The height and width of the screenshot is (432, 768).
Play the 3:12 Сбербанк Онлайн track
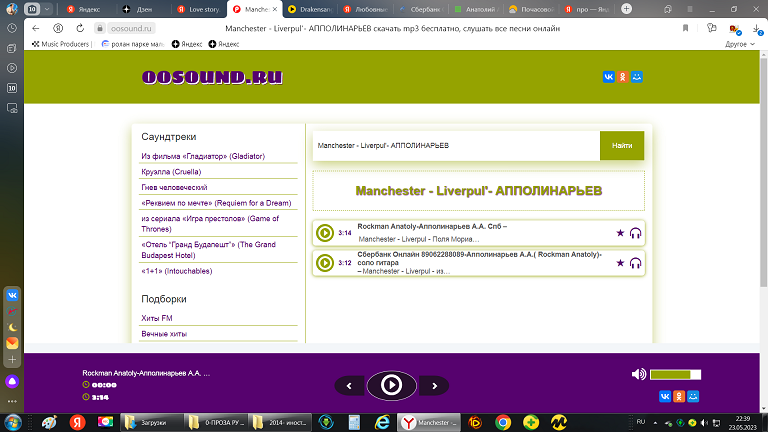coord(325,263)
